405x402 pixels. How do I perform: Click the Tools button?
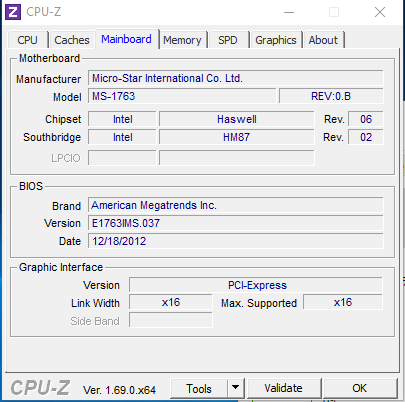click(x=199, y=388)
